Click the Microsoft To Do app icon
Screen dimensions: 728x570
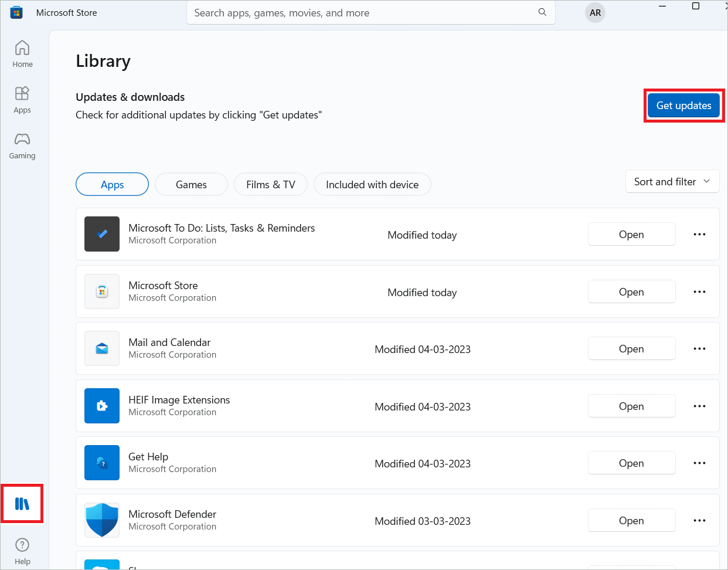(102, 234)
